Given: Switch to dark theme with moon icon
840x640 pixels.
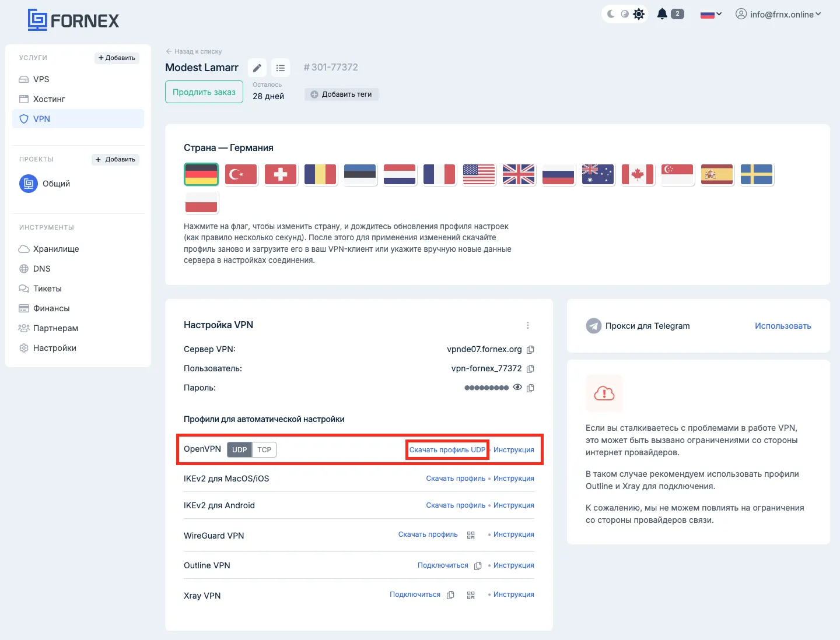Looking at the screenshot, I should click(611, 14).
